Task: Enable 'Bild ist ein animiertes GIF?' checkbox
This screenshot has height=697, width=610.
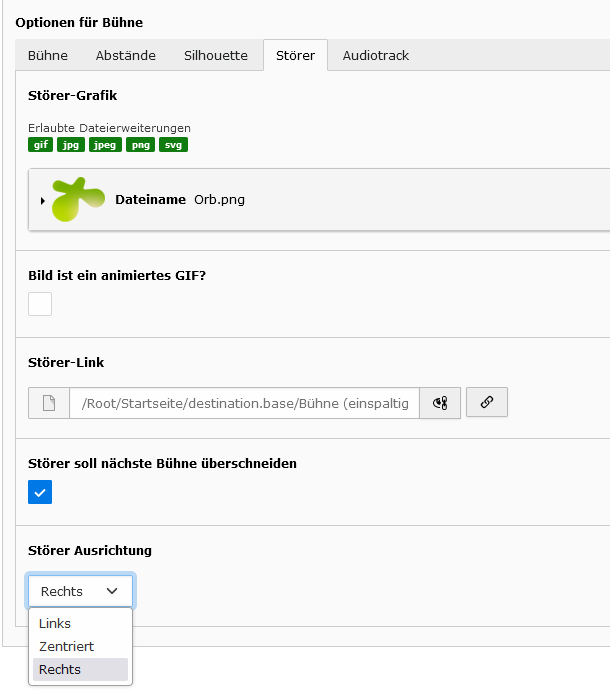Action: [x=40, y=304]
